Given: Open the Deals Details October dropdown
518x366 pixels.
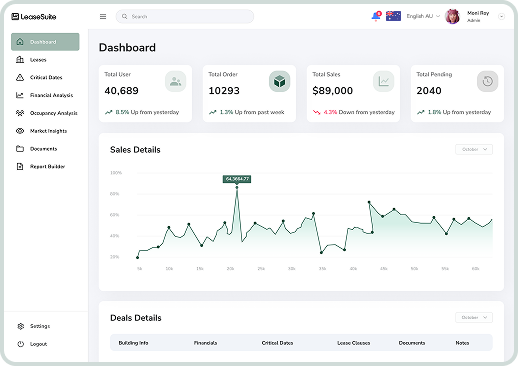Looking at the screenshot, I should 474,317.
